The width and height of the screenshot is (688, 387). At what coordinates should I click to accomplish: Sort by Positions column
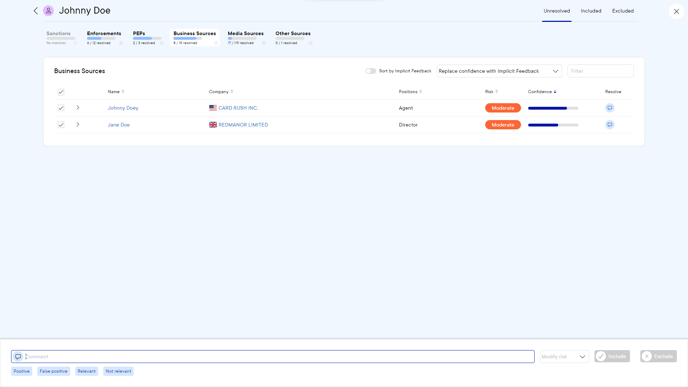click(x=420, y=92)
